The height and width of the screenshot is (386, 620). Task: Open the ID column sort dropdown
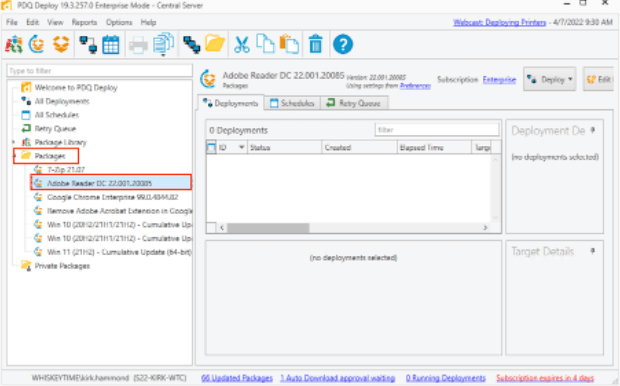pyautogui.click(x=241, y=148)
